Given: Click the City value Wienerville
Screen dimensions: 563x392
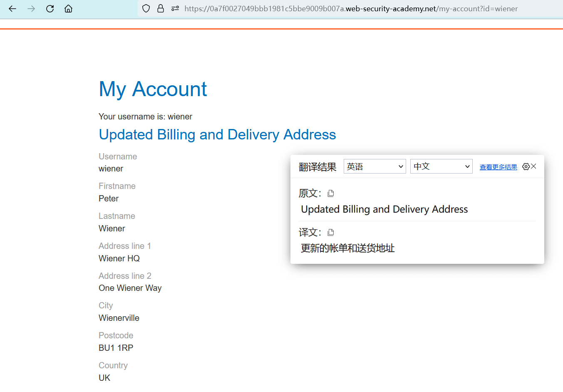Looking at the screenshot, I should coord(119,318).
